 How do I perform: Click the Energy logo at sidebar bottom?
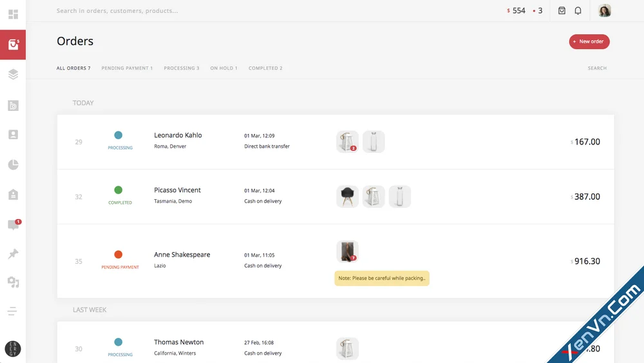[13, 349]
